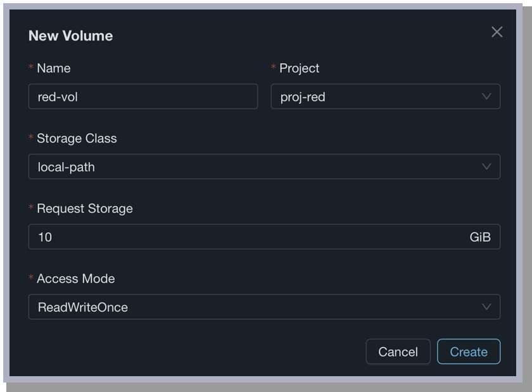Click the Request Storage label
Viewport: 532px width, 392px height.
click(85, 208)
